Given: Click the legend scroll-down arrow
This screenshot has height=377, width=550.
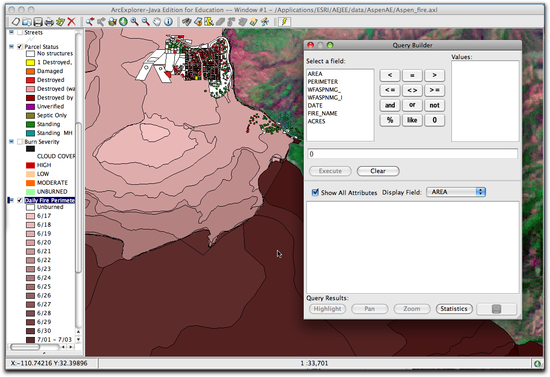Looking at the screenshot, I should click(x=78, y=339).
